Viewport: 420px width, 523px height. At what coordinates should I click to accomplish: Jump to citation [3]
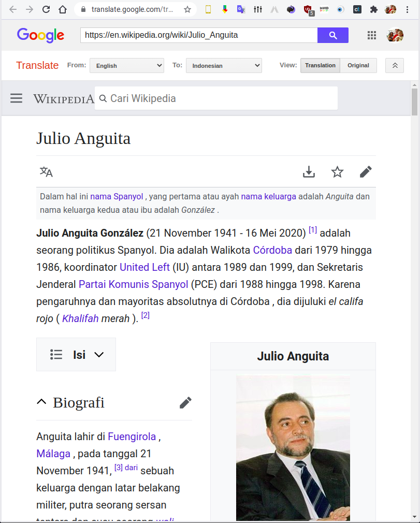119,468
